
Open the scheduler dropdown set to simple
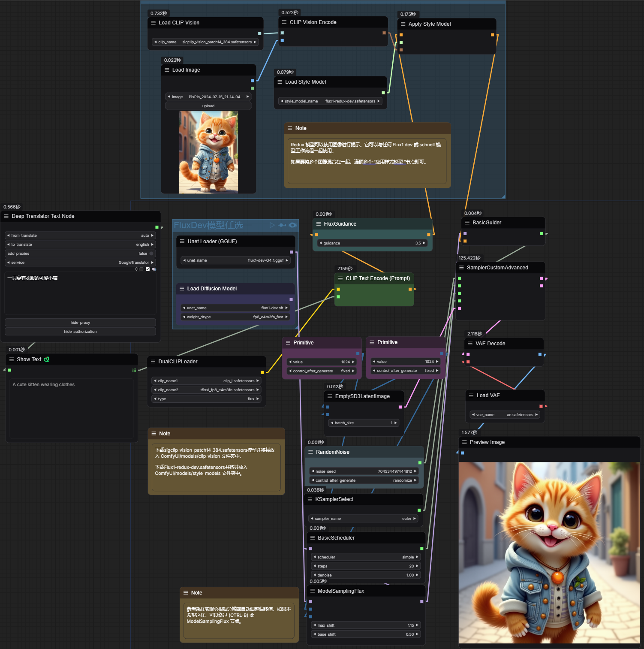pyautogui.click(x=365, y=557)
